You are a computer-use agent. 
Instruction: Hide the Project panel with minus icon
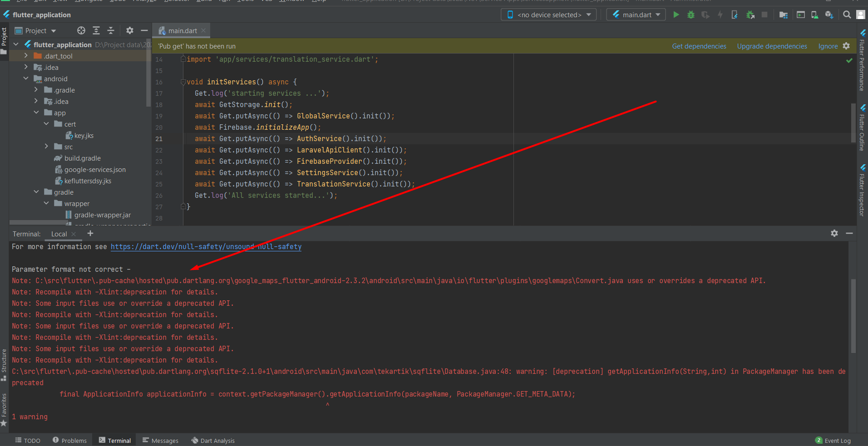pos(144,30)
